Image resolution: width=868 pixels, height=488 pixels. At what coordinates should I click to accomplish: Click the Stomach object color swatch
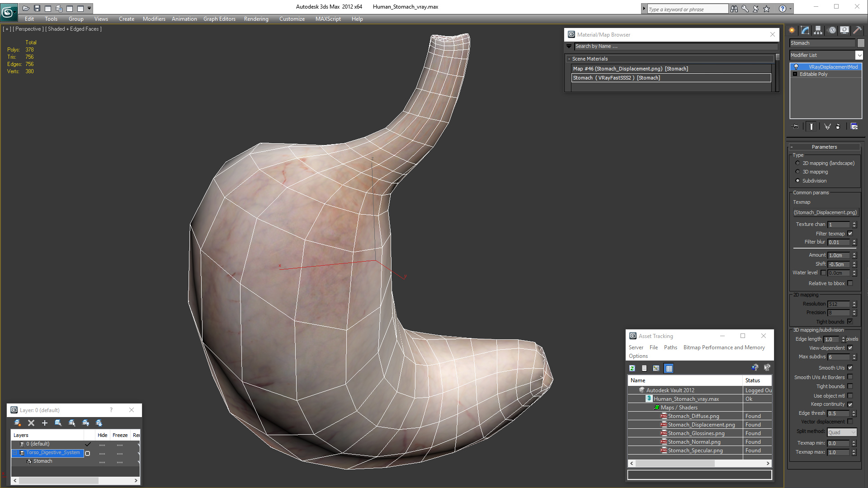click(x=861, y=43)
